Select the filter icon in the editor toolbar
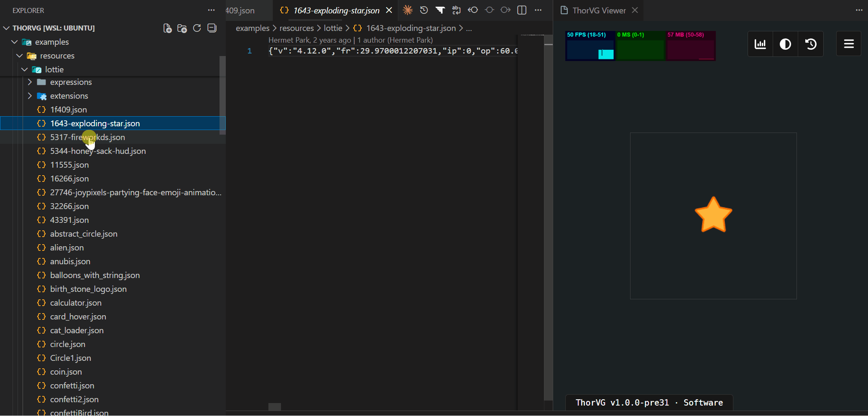Viewport: 868px width, 416px height. 440,10
